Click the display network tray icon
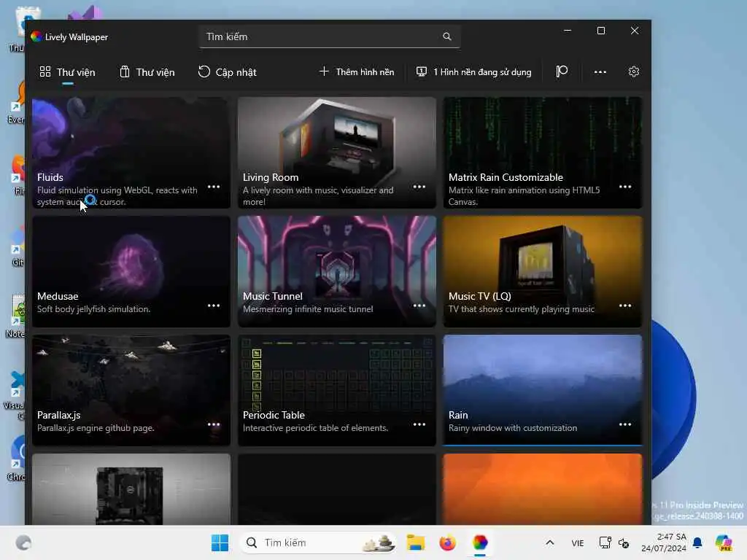 605,542
